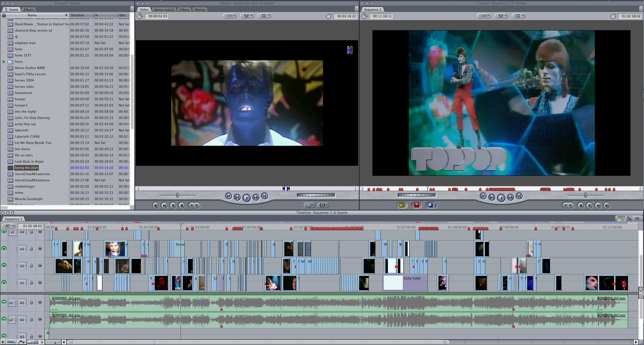The height and width of the screenshot is (345, 644).
Task: Sort browser by Name column
Action: (35, 15)
